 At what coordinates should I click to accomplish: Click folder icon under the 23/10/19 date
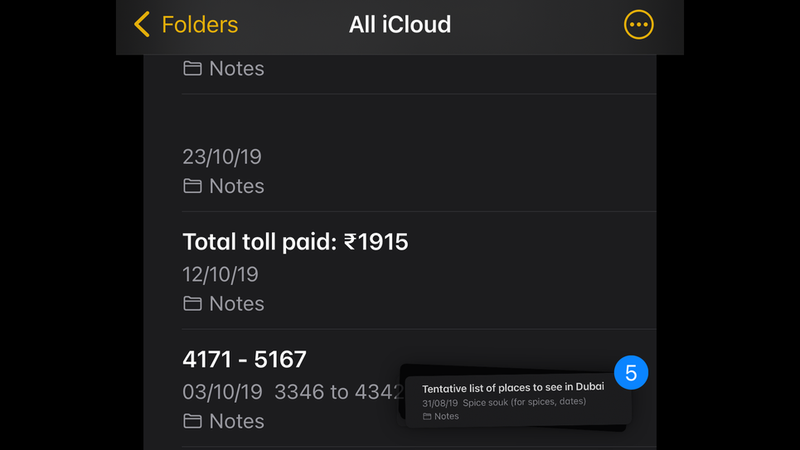192,186
